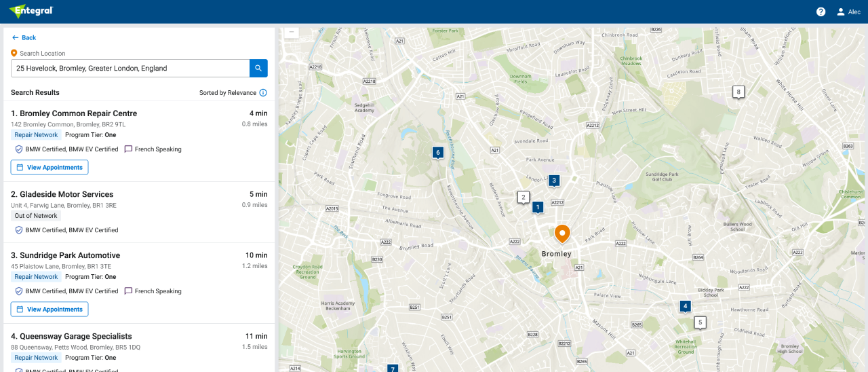
Task: Click Program Tier: One for Bromley Common
Action: point(91,135)
